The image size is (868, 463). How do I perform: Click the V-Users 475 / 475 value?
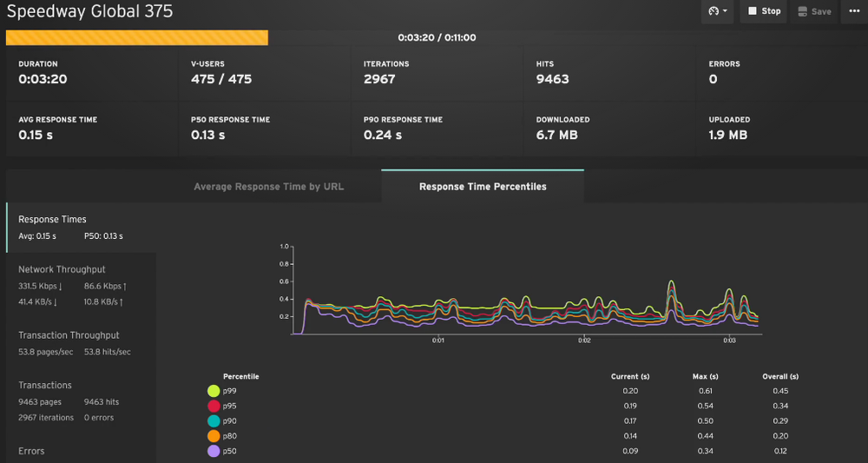point(221,79)
